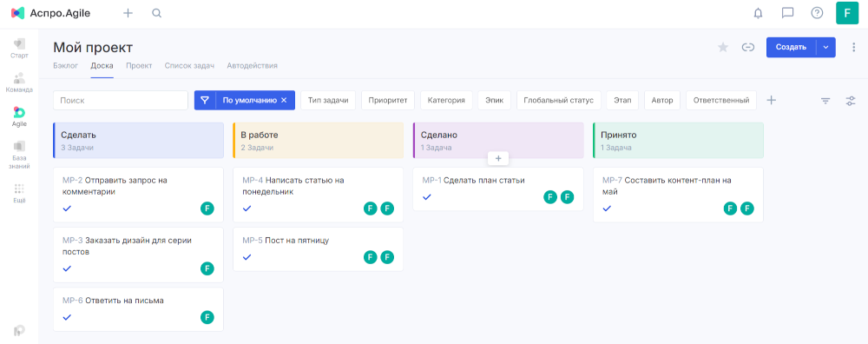The image size is (868, 344).
Task: Add another filter with plus icon
Action: click(772, 100)
